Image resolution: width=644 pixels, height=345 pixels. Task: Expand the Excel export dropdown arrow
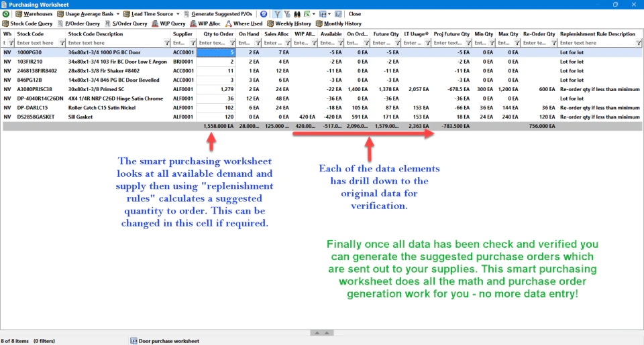(x=314, y=14)
